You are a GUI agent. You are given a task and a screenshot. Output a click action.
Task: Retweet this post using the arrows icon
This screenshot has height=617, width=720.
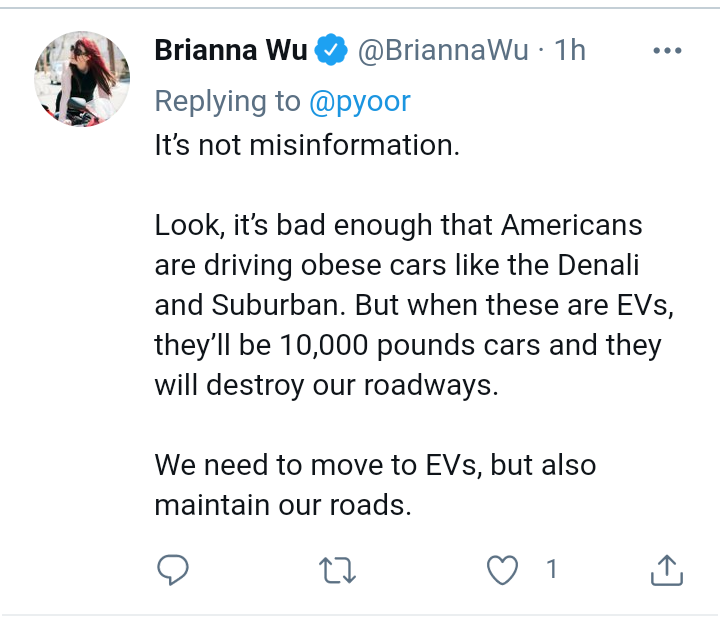pyautogui.click(x=338, y=570)
